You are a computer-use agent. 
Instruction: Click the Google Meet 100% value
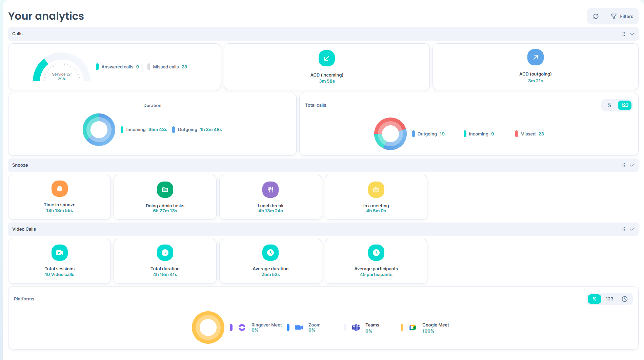(428, 331)
